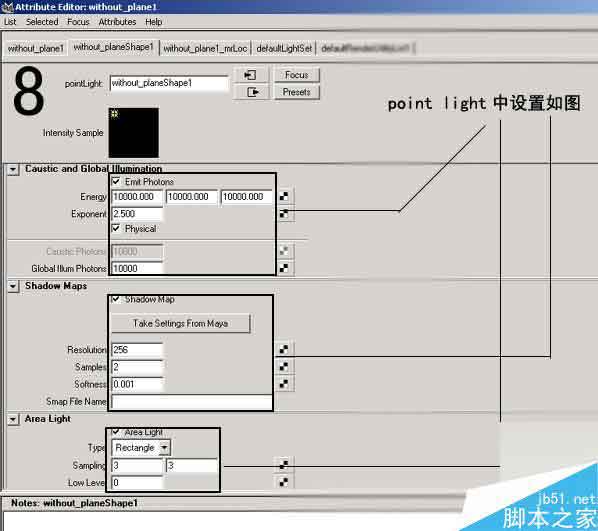
Task: Click the map button beside Global Illum Photons
Action: pos(284,268)
